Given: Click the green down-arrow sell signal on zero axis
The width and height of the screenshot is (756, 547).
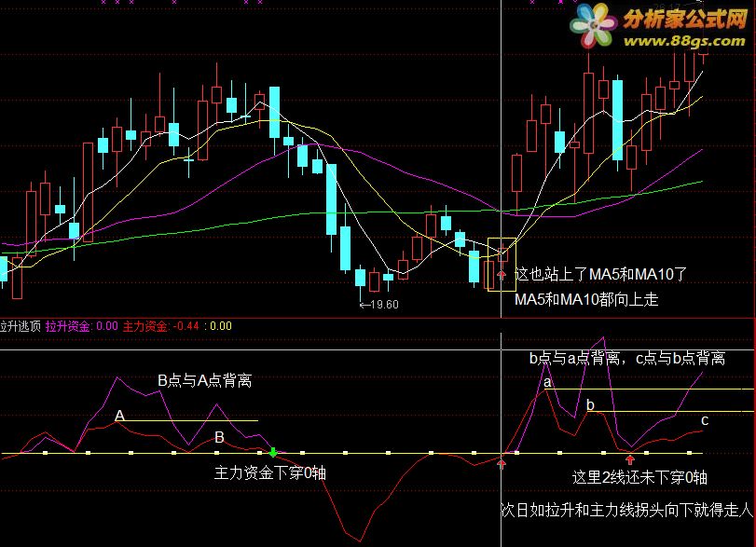Looking at the screenshot, I should coord(273,452).
